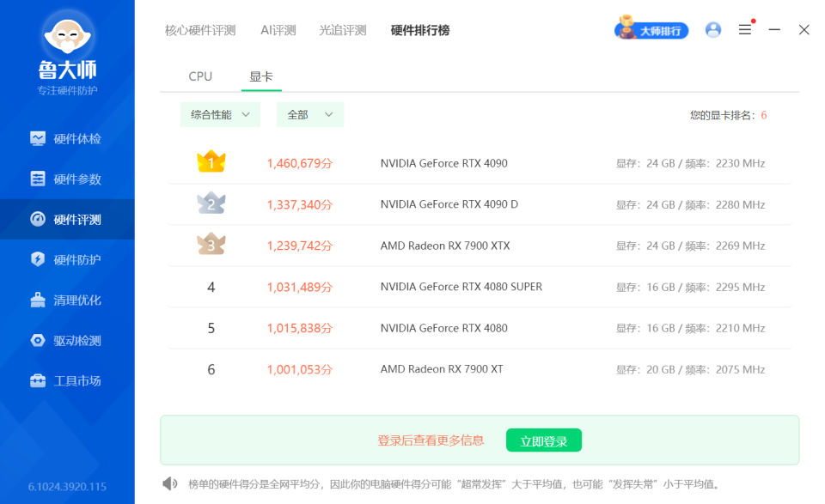Select the 显卡 ranking sub-tab

click(x=261, y=76)
